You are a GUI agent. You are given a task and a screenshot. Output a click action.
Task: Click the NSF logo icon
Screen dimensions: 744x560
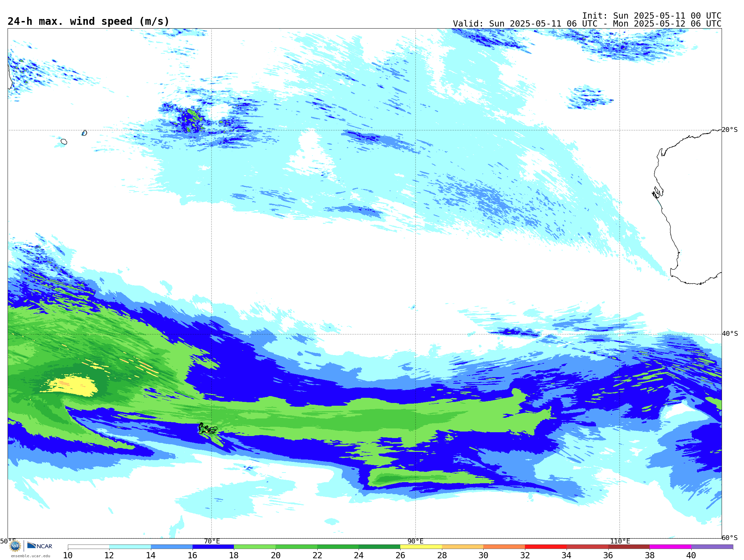coord(15,546)
